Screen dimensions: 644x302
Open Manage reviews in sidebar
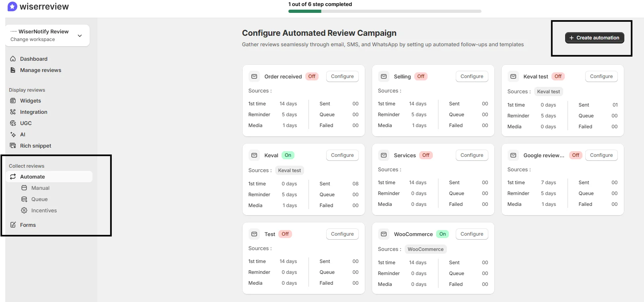coord(41,70)
